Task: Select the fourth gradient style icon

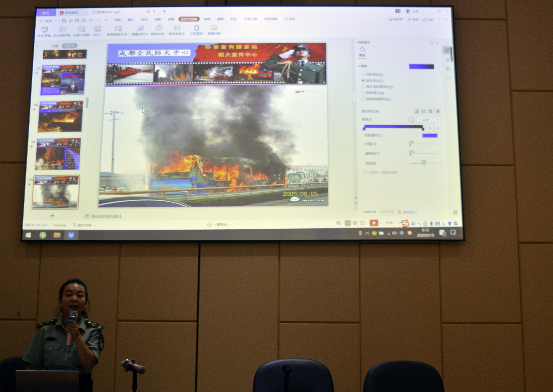Action: pos(438,111)
